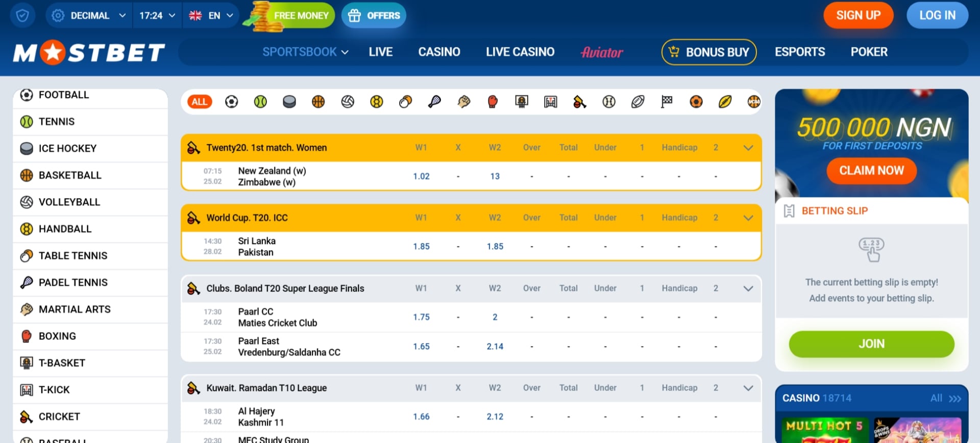Image resolution: width=980 pixels, height=443 pixels.
Task: Click the LOG IN button
Action: pyautogui.click(x=938, y=15)
